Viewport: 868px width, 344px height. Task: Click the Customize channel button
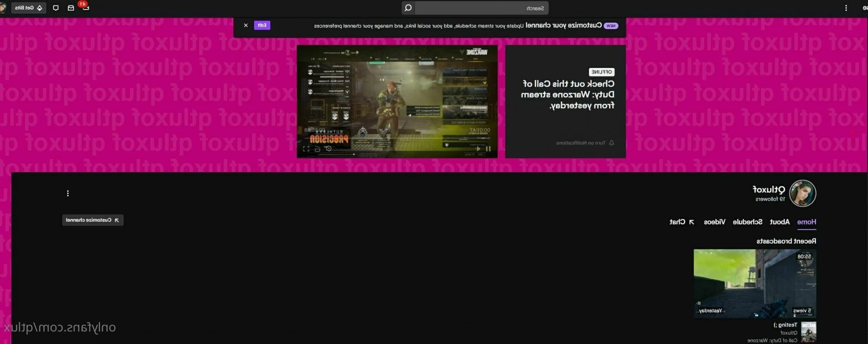pyautogui.click(x=93, y=220)
